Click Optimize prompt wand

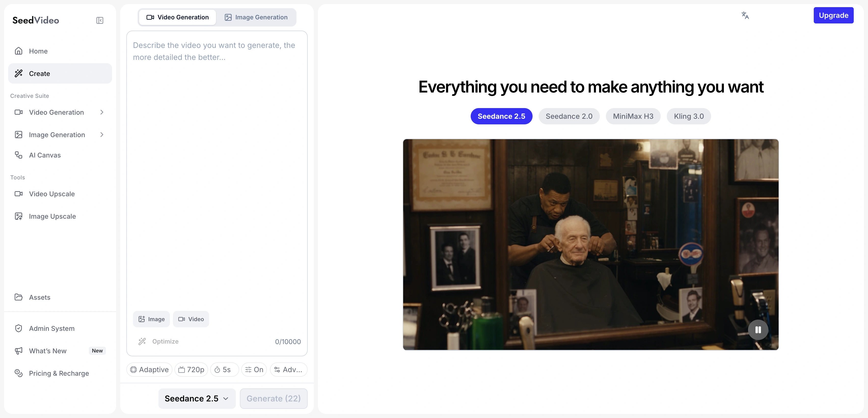(158, 342)
